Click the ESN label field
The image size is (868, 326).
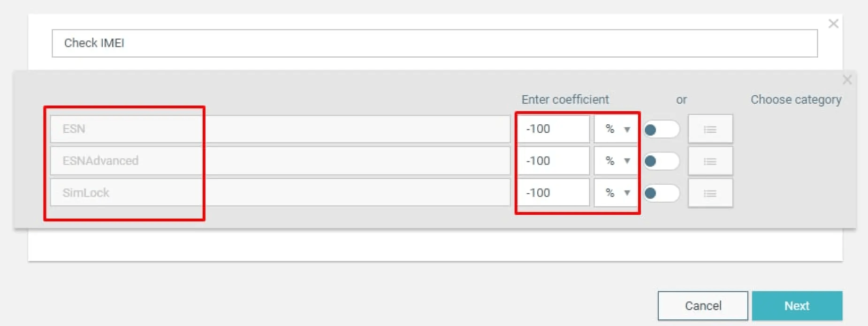(280, 129)
